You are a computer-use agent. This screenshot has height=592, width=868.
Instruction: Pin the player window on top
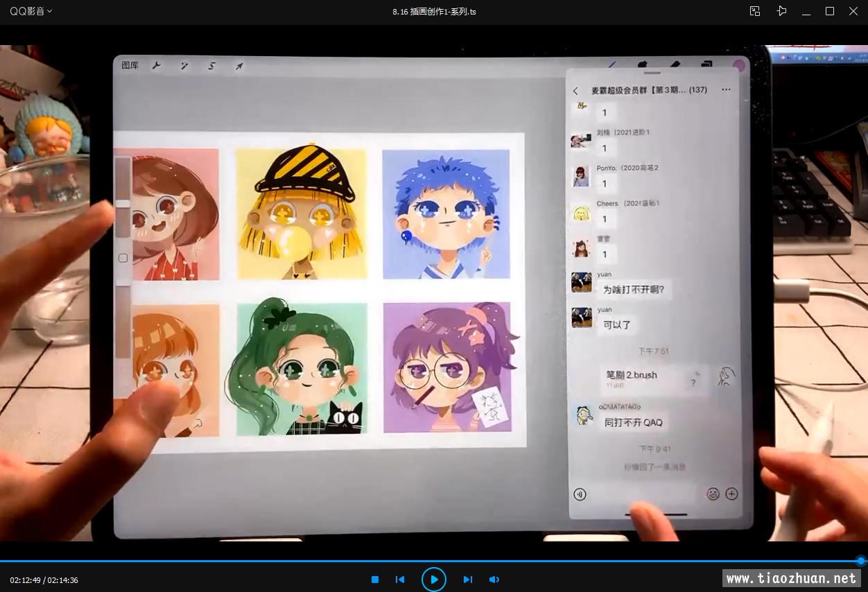pos(781,11)
